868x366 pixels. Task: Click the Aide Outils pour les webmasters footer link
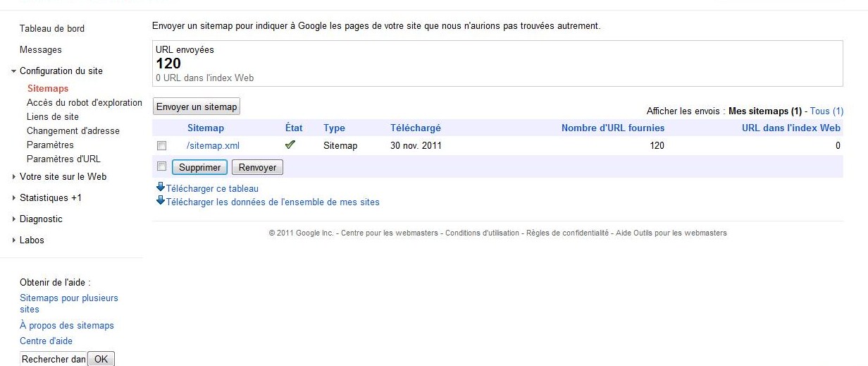tap(671, 233)
